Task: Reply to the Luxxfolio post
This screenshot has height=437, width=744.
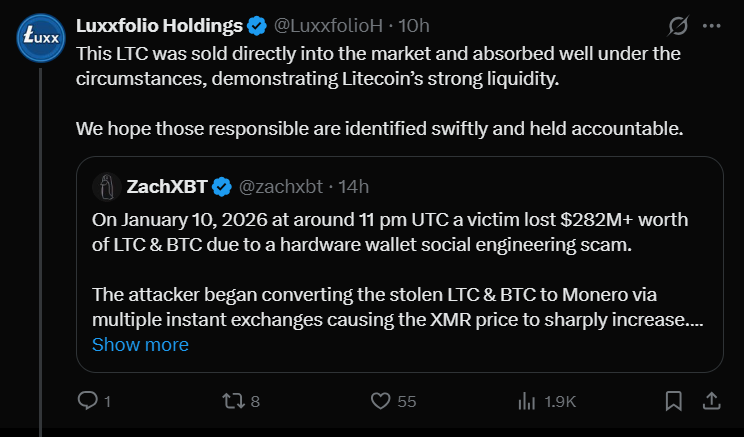Action: click(89, 401)
